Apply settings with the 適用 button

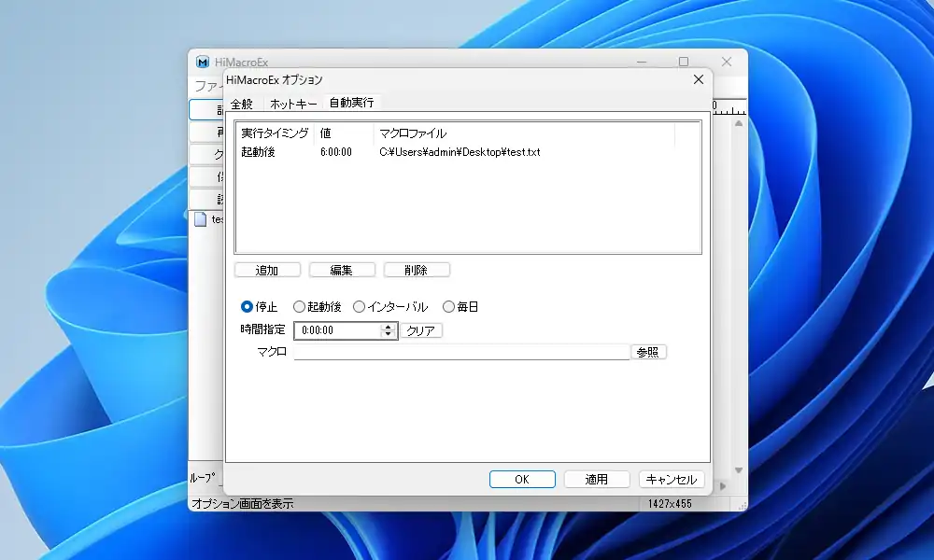pyautogui.click(x=597, y=479)
